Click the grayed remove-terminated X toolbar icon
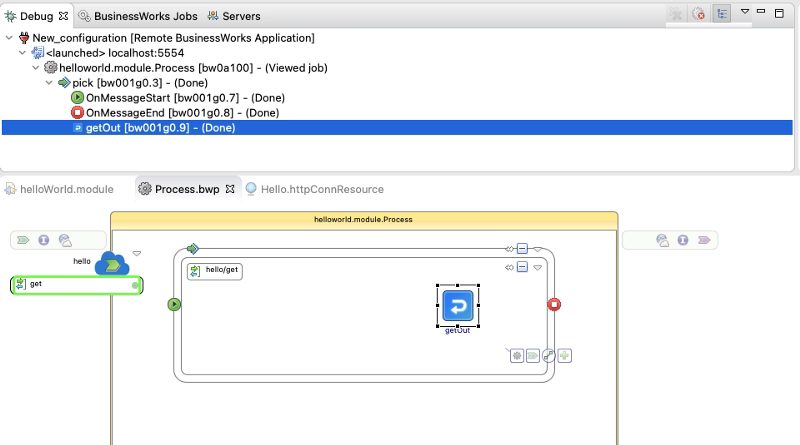Screen dimensions: 800x445 pyautogui.click(x=676, y=14)
